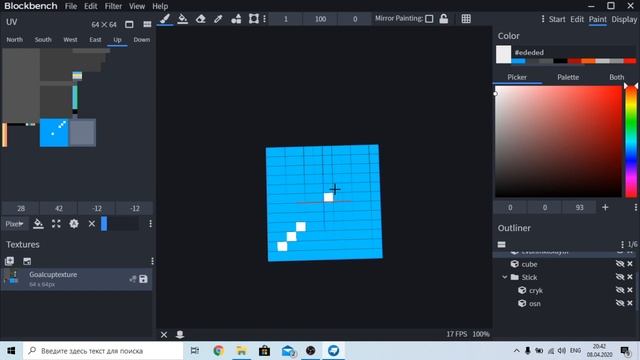Add color to palette with plus
The width and height of the screenshot is (640, 360).
pos(605,208)
